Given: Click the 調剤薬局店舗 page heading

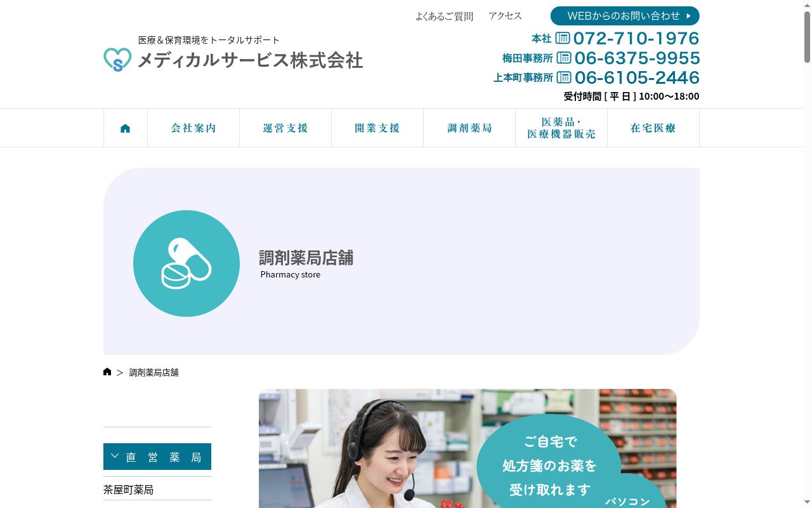Looking at the screenshot, I should click(306, 258).
